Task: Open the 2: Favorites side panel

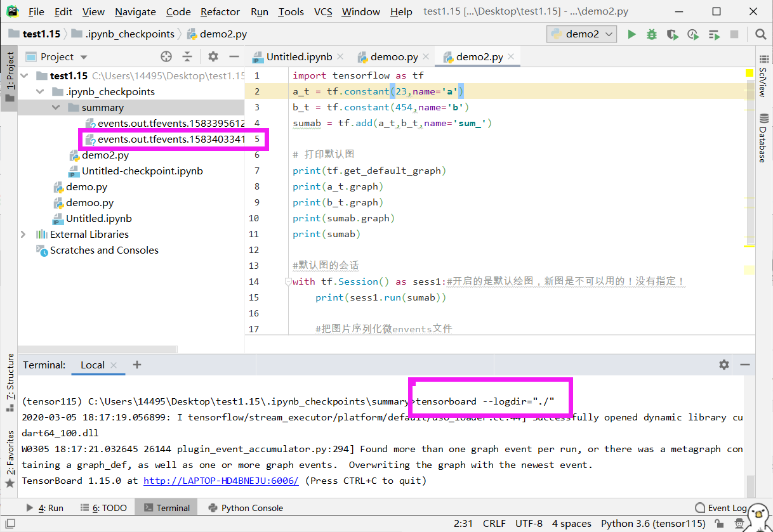Action: pos(9,458)
